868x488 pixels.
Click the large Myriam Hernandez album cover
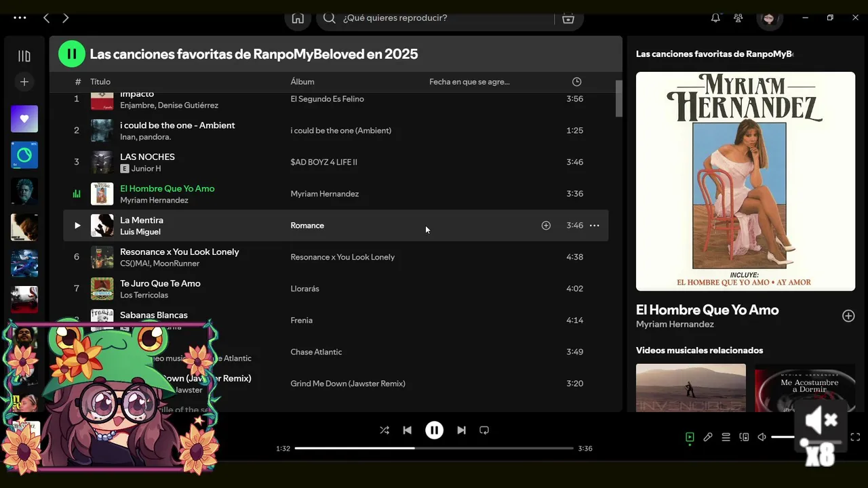click(x=745, y=182)
